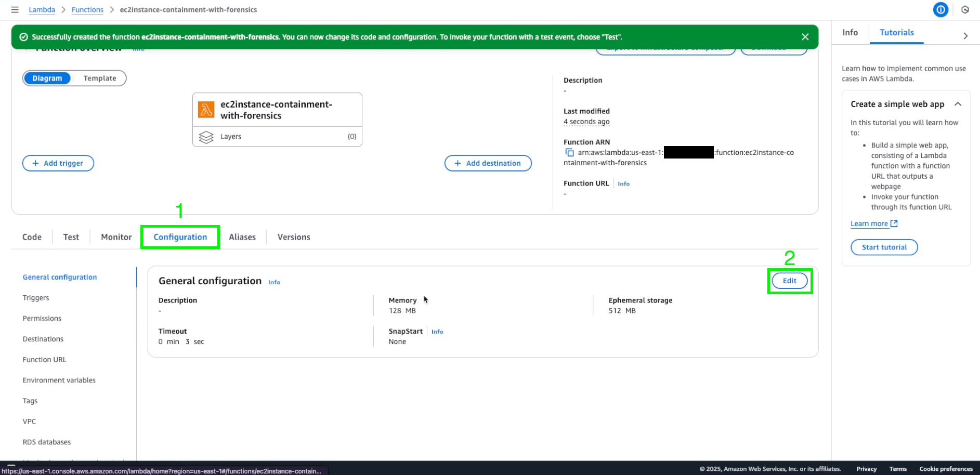Select Destinations in the side menu
980x475 pixels.
pyautogui.click(x=43, y=339)
